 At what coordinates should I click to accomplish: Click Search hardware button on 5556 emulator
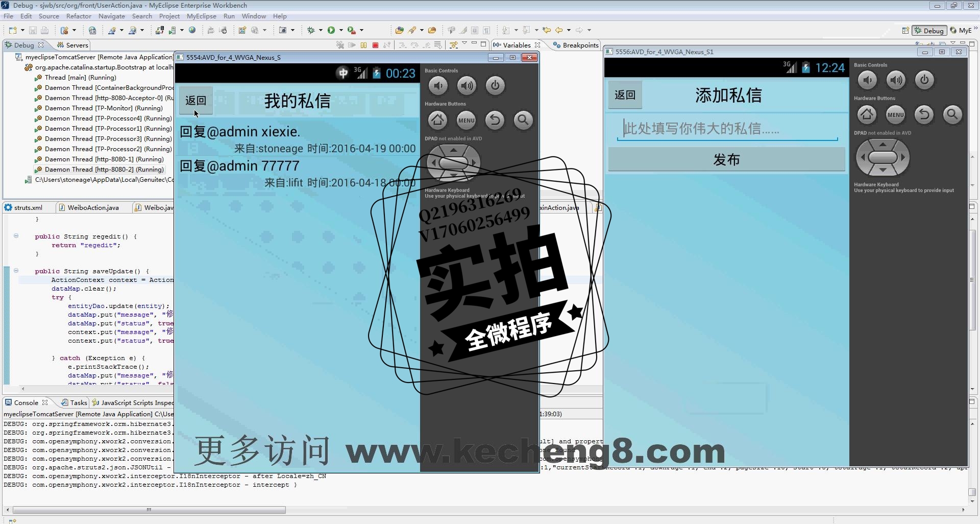(x=952, y=114)
